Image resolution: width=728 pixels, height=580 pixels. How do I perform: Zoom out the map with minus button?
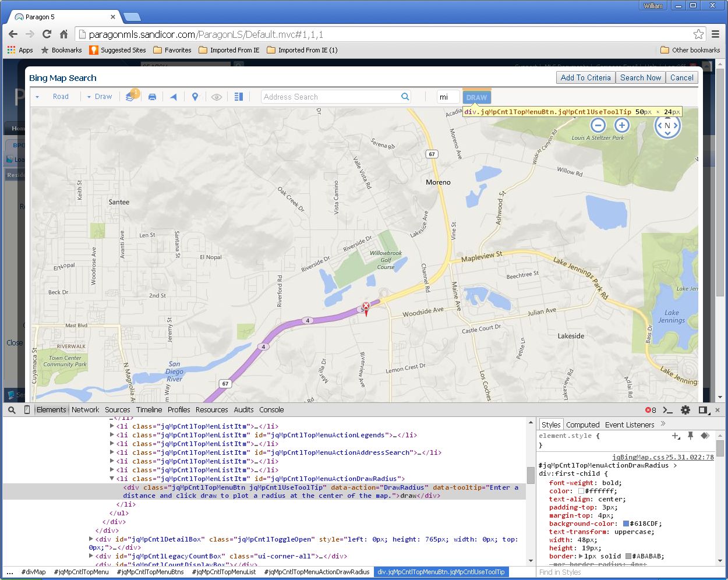coord(598,125)
